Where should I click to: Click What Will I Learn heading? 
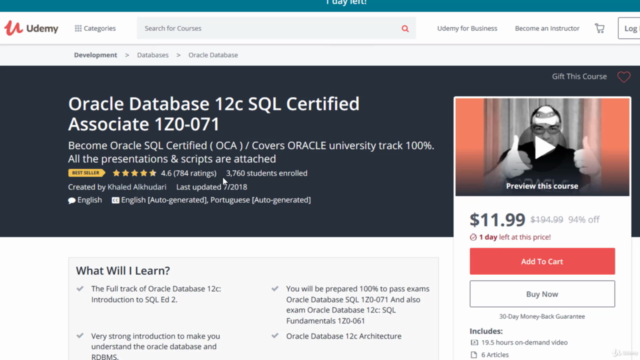tap(123, 271)
